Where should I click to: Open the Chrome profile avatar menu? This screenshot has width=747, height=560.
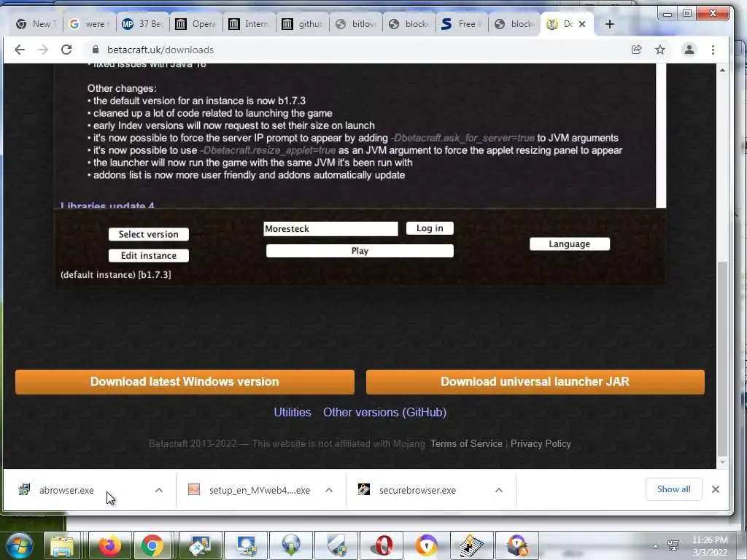689,50
